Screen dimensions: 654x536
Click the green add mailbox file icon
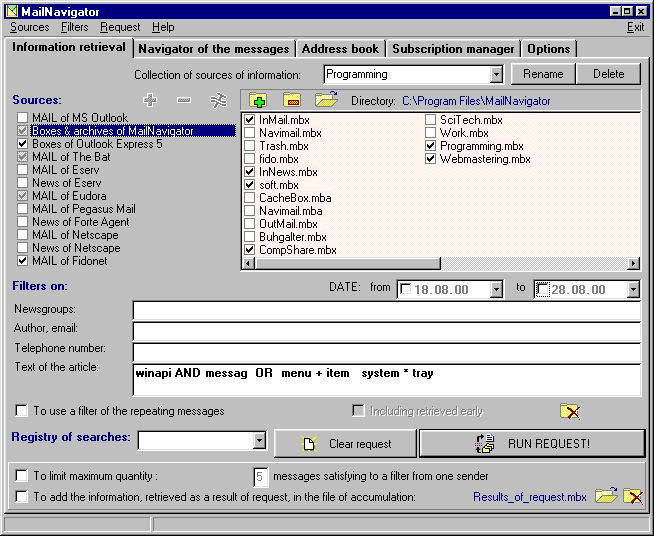pyautogui.click(x=258, y=100)
